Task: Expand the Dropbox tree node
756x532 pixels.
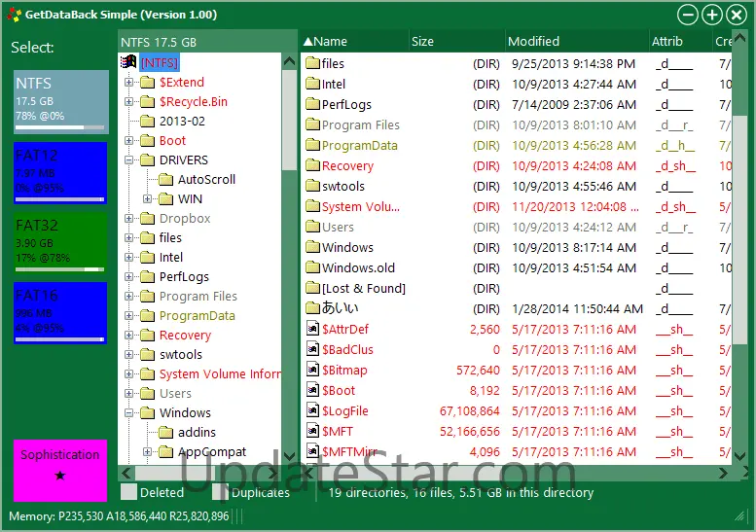Action: [x=128, y=218]
